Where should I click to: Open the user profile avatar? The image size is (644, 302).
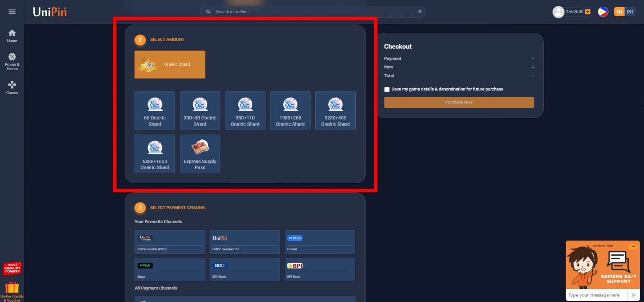(x=558, y=12)
